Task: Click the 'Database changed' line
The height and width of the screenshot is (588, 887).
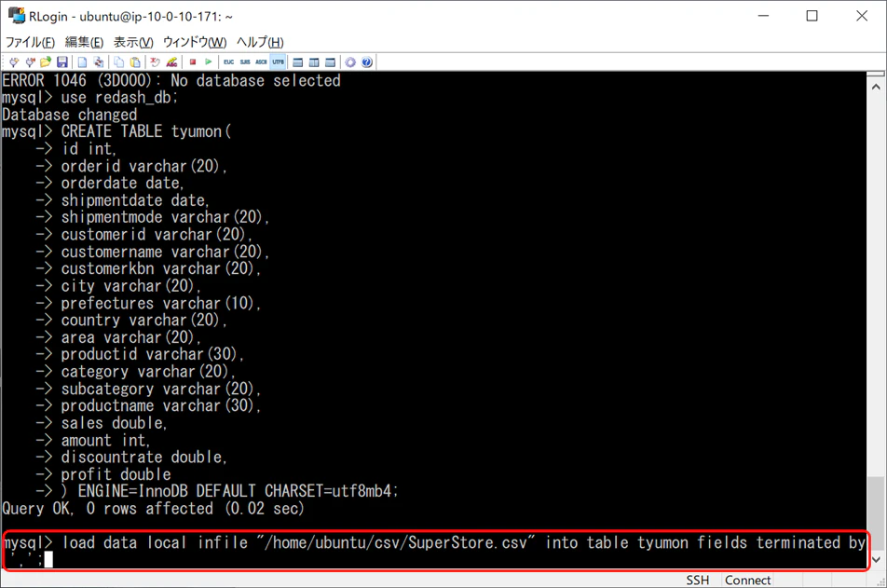Action: point(70,115)
